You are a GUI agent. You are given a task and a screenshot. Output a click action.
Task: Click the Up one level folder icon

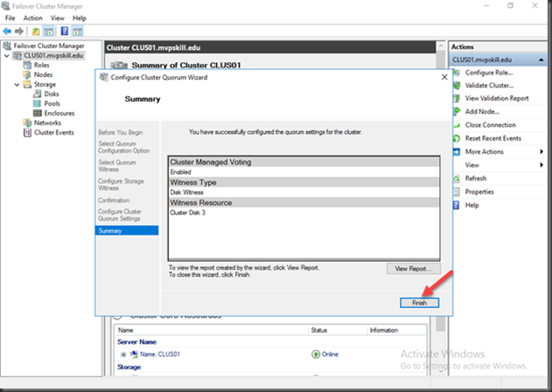click(36, 31)
